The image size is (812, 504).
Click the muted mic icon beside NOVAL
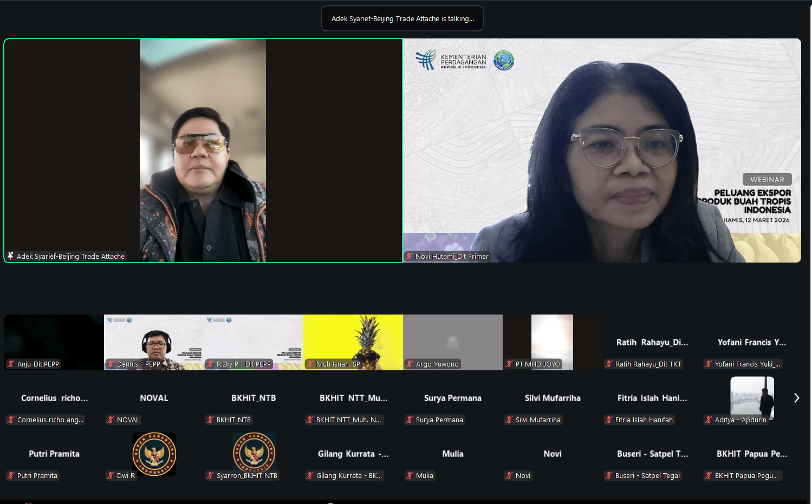111,420
